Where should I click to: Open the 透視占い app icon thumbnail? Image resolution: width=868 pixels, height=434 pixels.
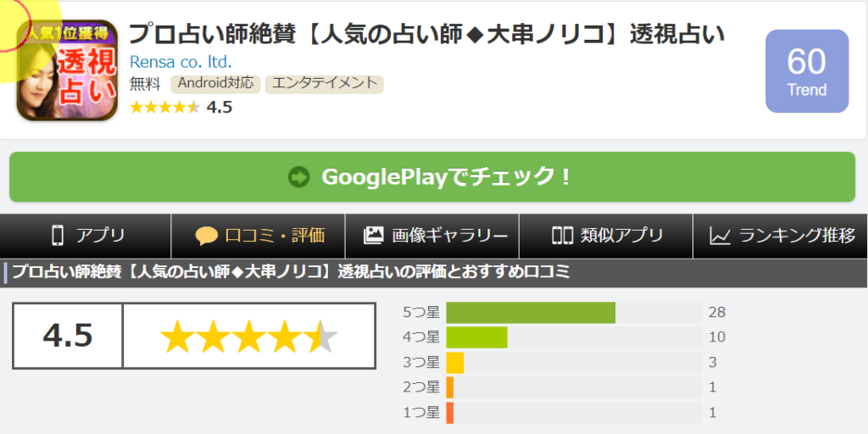pyautogui.click(x=68, y=70)
